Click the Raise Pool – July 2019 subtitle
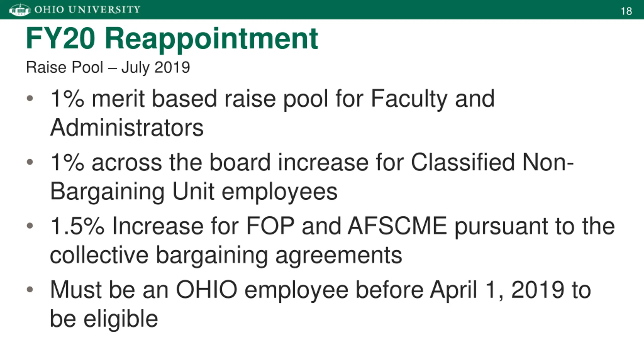This screenshot has height=362, width=644. tap(108, 67)
